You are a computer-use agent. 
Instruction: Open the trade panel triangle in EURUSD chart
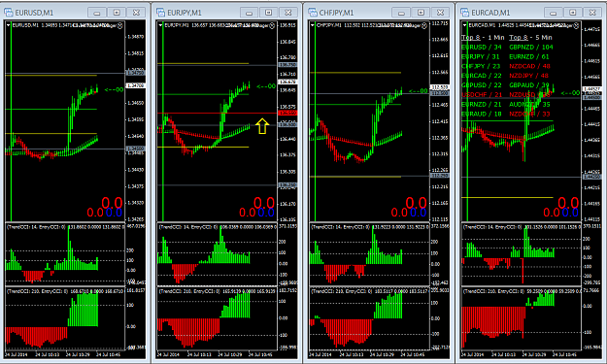(8, 25)
